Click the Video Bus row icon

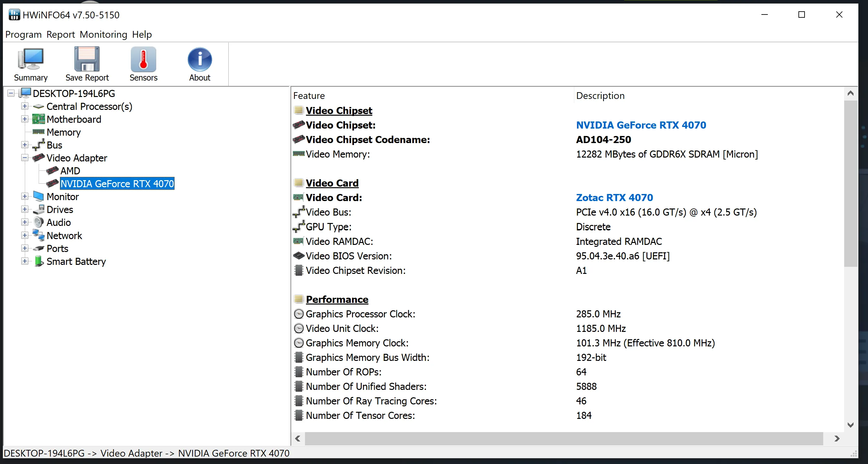tap(299, 212)
